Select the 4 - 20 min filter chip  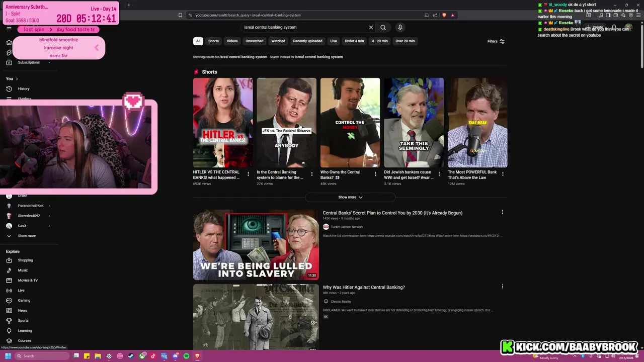(380, 41)
